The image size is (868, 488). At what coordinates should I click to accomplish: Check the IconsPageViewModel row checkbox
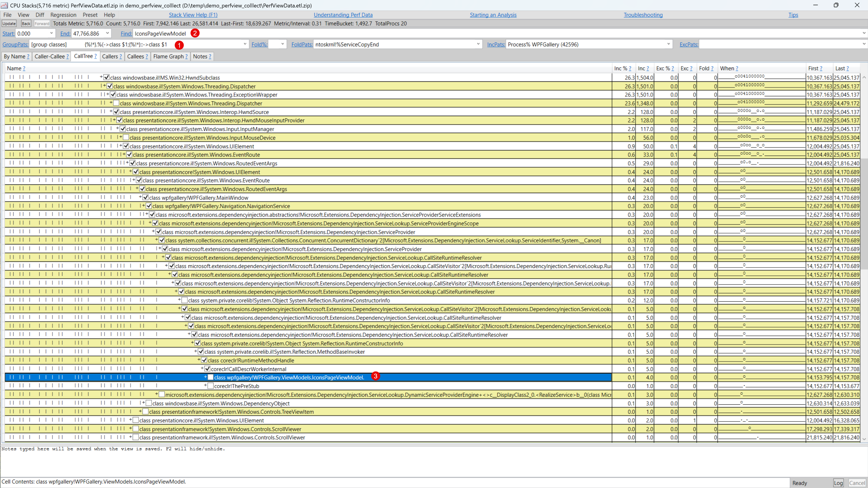[211, 378]
